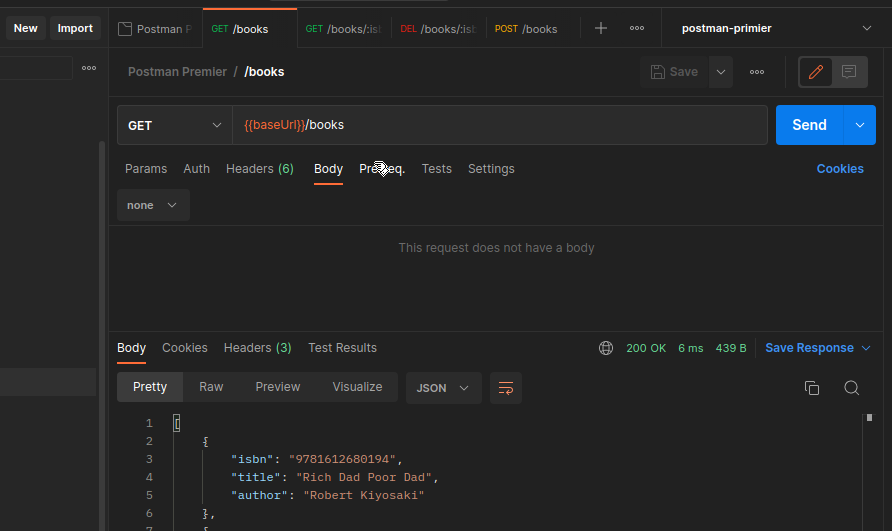
Task: Click the New button
Action: pos(26,28)
